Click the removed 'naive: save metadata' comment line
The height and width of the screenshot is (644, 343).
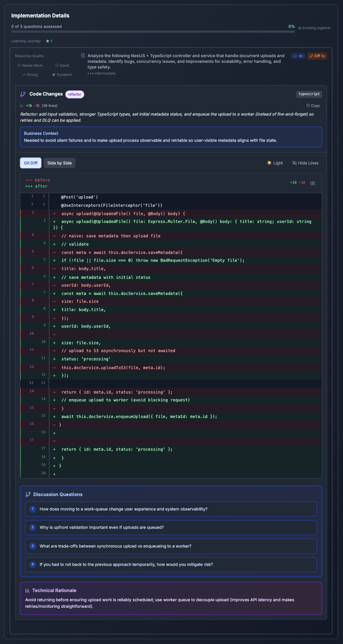click(x=171, y=236)
